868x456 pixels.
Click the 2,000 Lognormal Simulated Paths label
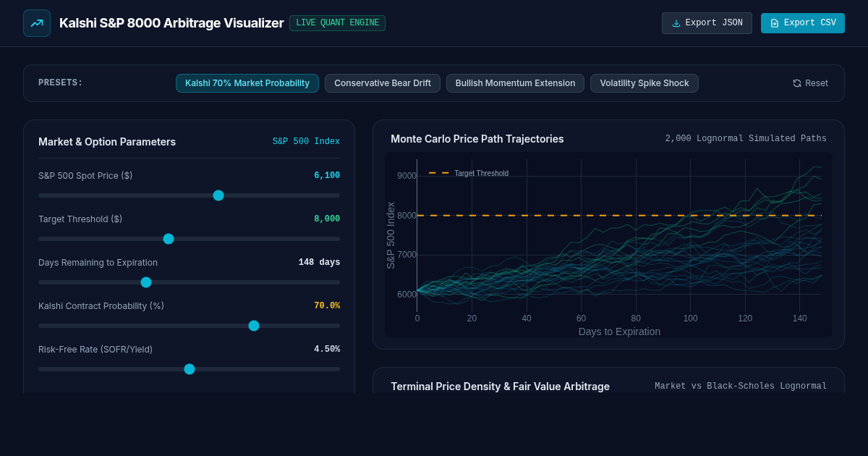(x=746, y=139)
